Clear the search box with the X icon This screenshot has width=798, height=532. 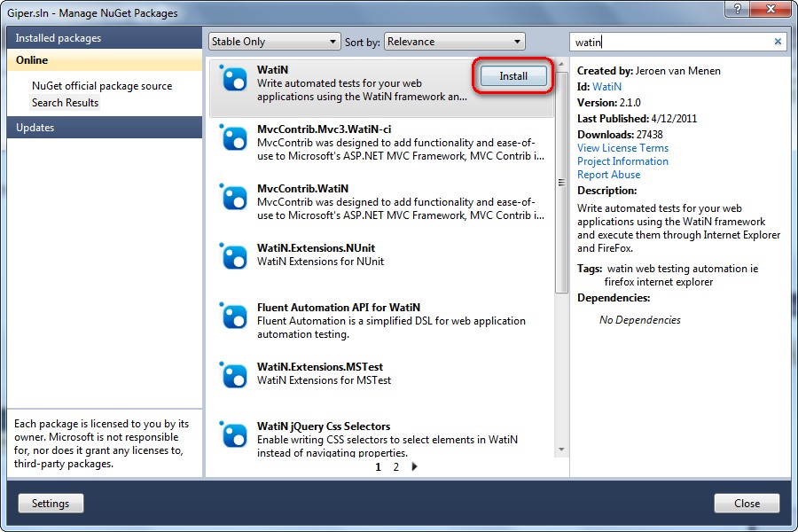[778, 42]
